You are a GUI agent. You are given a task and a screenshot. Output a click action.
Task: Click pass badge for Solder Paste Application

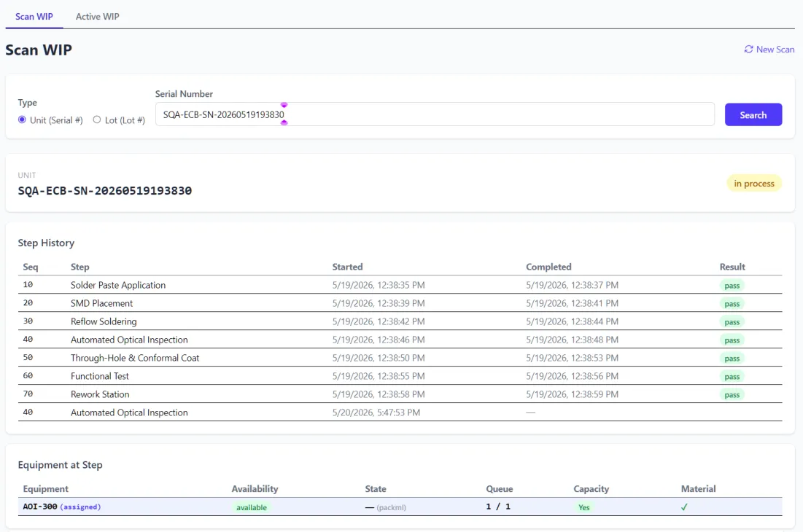pos(732,286)
